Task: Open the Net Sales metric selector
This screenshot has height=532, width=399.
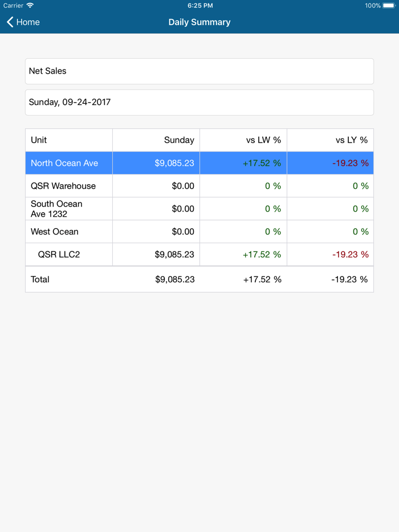Action: pos(199,71)
